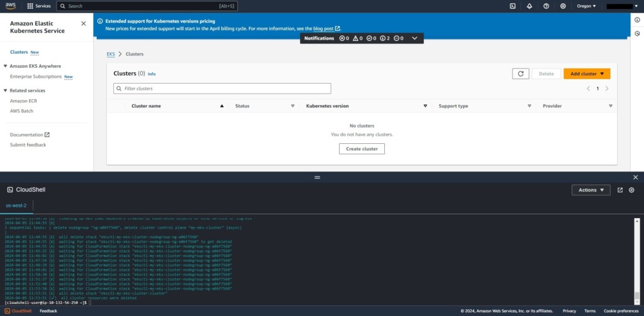The width and height of the screenshot is (644, 316).
Task: Open the Documentation external link
Action: tap(30, 134)
